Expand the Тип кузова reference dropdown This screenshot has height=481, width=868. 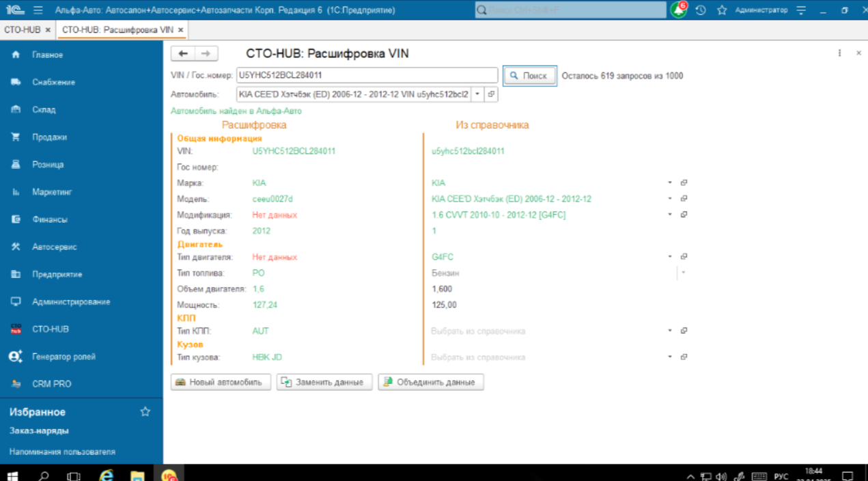click(670, 357)
